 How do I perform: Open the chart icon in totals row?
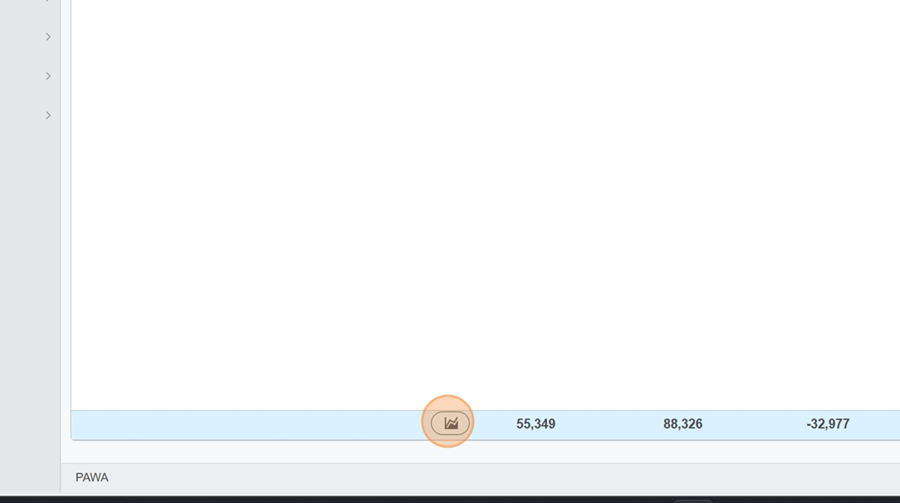tap(450, 424)
